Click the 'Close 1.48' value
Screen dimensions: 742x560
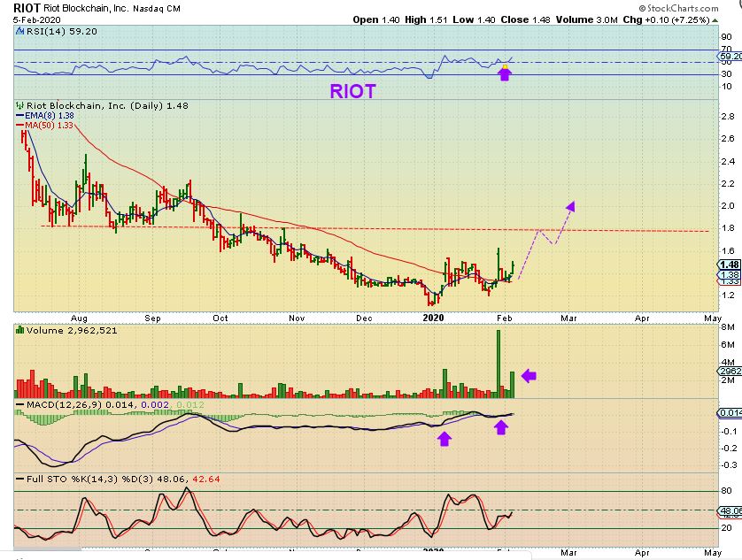coord(525,19)
